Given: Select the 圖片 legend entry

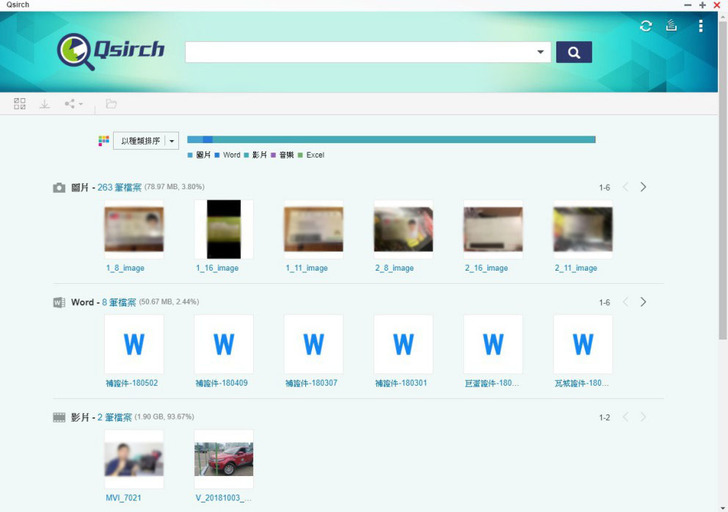Looking at the screenshot, I should point(199,155).
